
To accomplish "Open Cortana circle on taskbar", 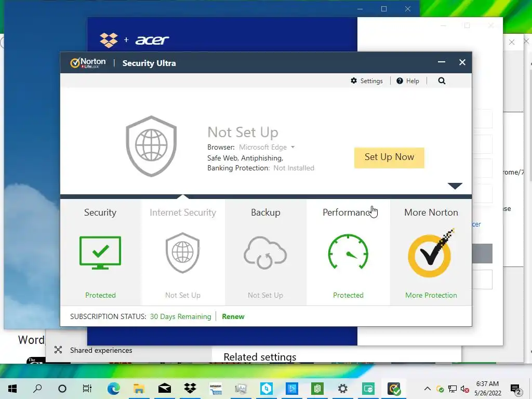I will (x=62, y=389).
